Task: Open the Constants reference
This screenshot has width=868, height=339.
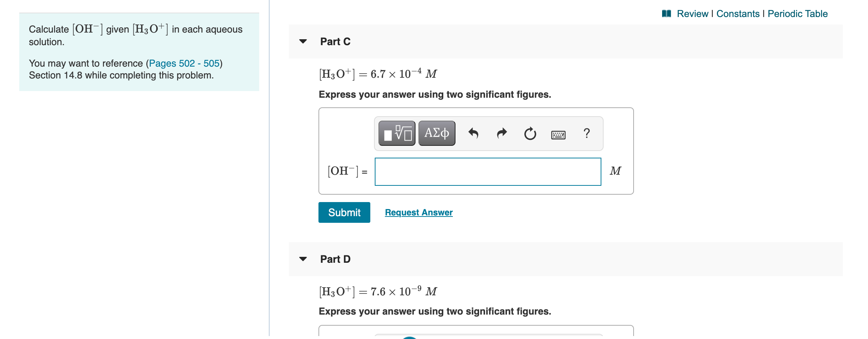Action: point(738,13)
